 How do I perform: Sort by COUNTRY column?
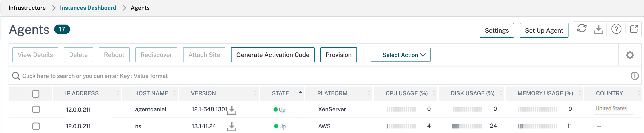pos(612,93)
